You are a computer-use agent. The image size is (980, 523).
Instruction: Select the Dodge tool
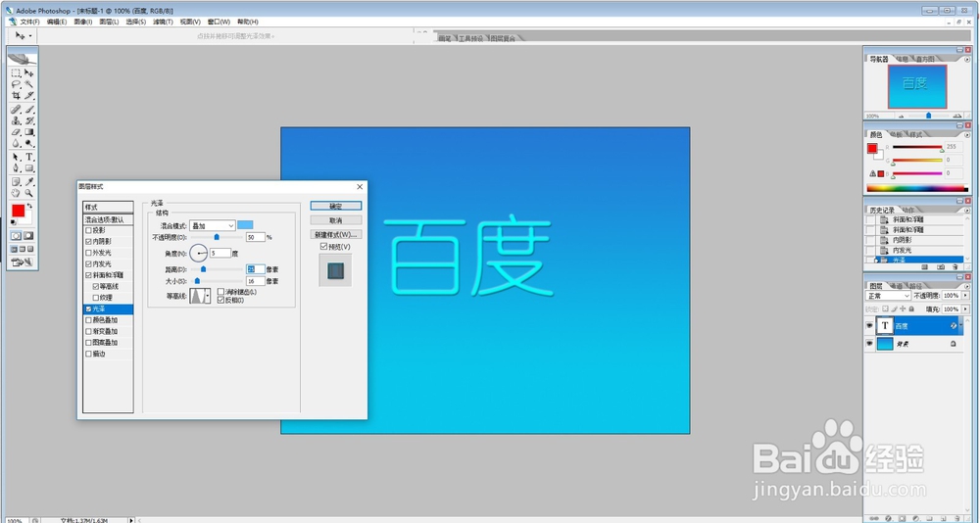coord(28,143)
